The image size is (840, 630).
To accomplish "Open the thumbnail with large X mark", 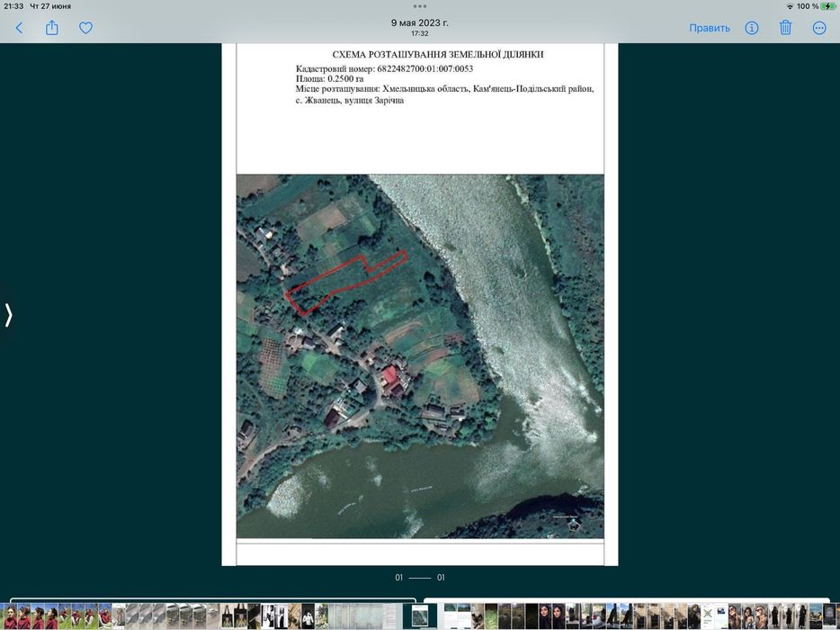I will 708,616.
